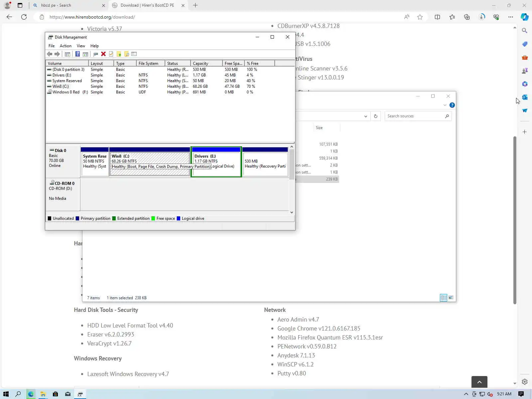Click the Back arrow in Disk Management toolbar
This screenshot has height=399, width=532.
pyautogui.click(x=50, y=54)
